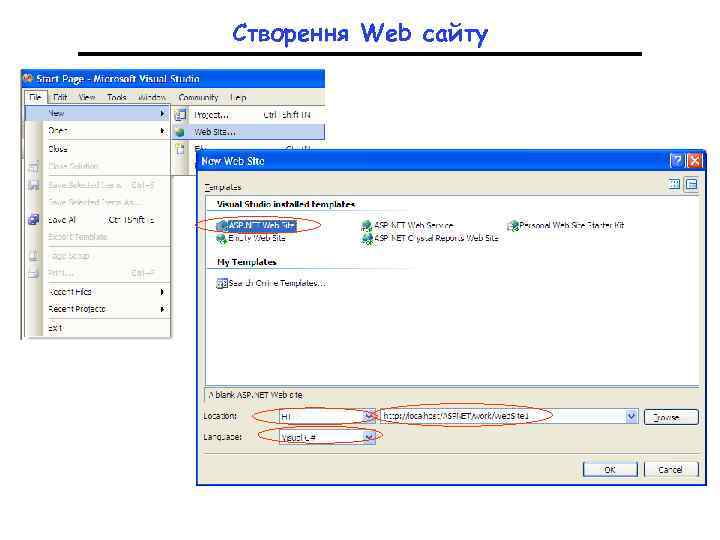720x540 pixels.
Task: Open the Community menu
Action: coord(198,97)
